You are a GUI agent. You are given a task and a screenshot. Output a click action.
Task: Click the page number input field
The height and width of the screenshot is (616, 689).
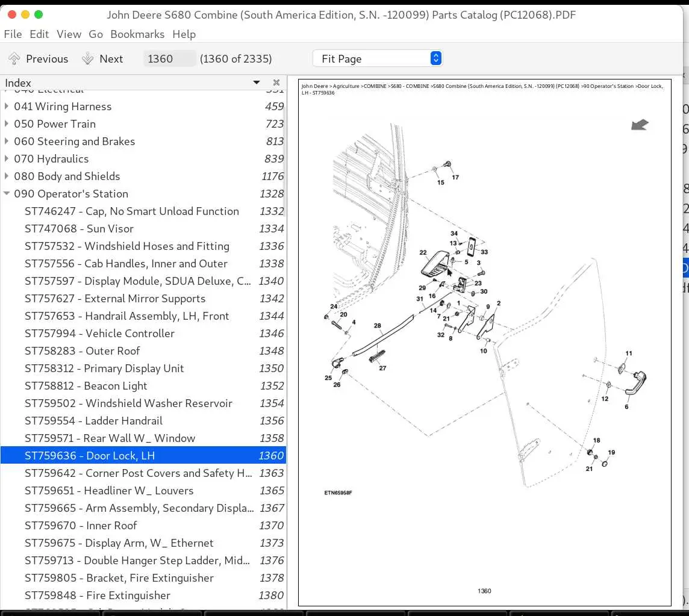[169, 58]
